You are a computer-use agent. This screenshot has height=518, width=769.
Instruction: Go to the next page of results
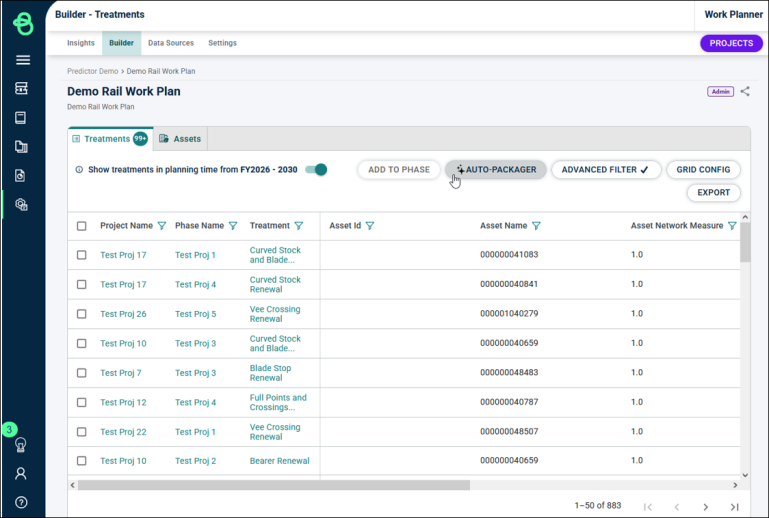[x=706, y=507]
